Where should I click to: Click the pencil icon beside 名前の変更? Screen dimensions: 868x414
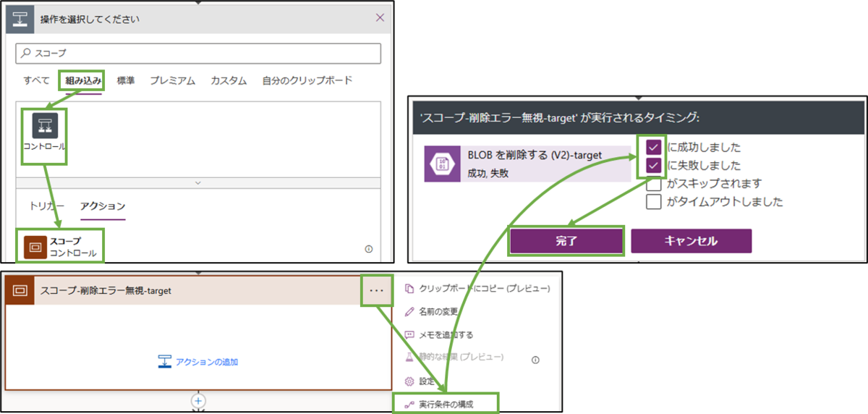tap(409, 311)
